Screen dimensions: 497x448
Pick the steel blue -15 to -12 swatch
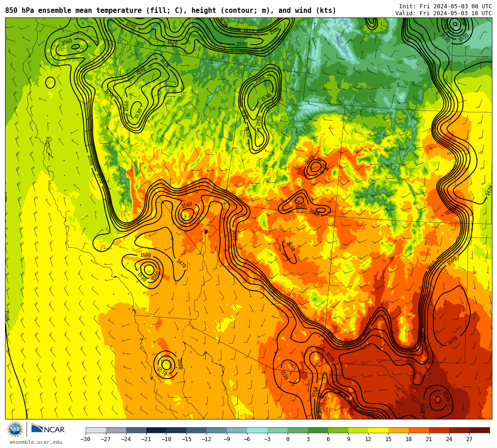pos(197,430)
